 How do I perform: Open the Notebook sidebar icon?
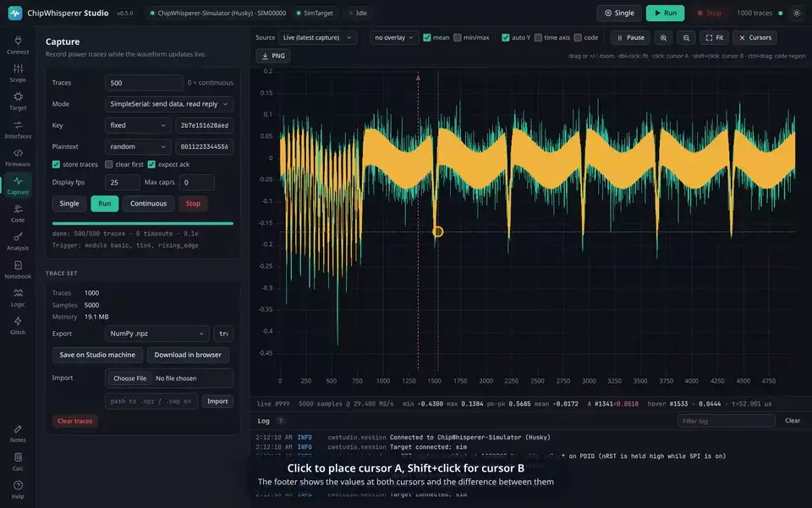click(18, 269)
